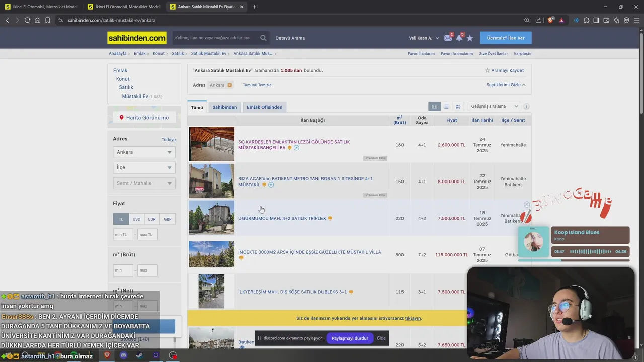Close the Ankara Satılık Müstakil Ev tab
Screen dimensions: 644x362
[242, 7]
